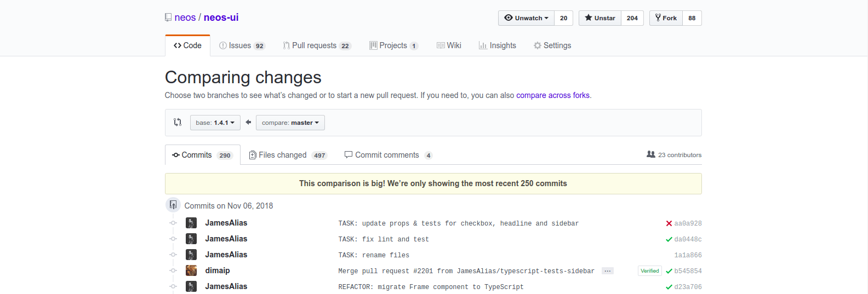This screenshot has width=868, height=294.
Task: Click dimaip's avatar thumbnail
Action: click(x=191, y=270)
